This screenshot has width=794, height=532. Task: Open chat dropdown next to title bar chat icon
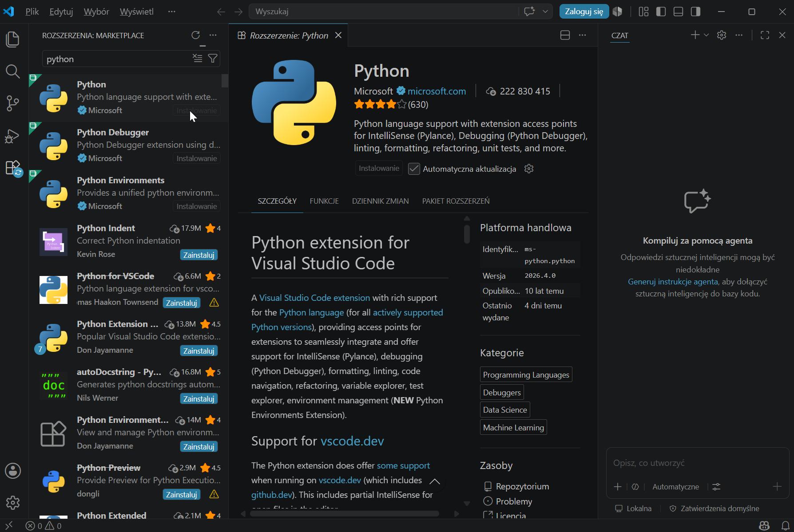click(x=545, y=12)
